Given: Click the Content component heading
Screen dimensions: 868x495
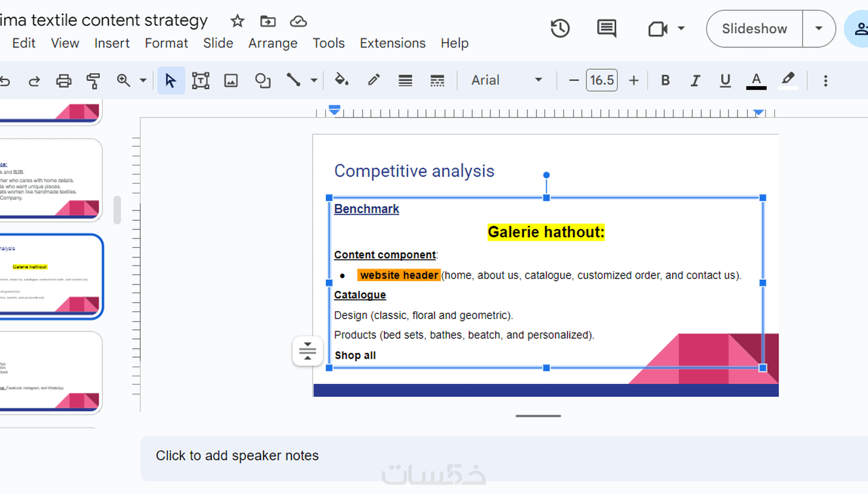Looking at the screenshot, I should click(x=385, y=255).
